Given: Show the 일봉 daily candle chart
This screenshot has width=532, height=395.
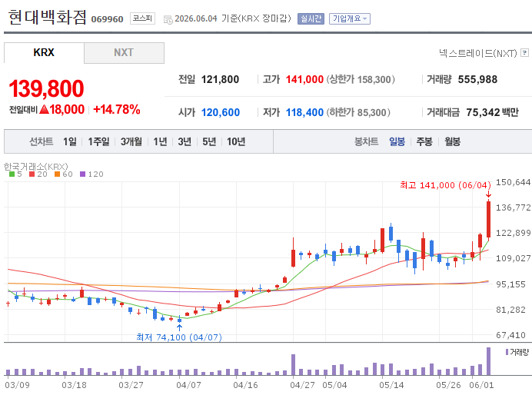Looking at the screenshot, I should click(x=397, y=141).
